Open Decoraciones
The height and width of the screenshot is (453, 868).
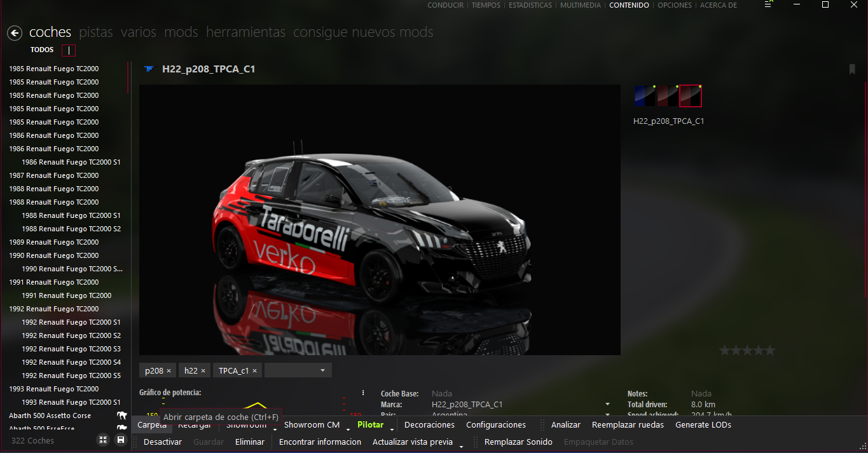(429, 424)
